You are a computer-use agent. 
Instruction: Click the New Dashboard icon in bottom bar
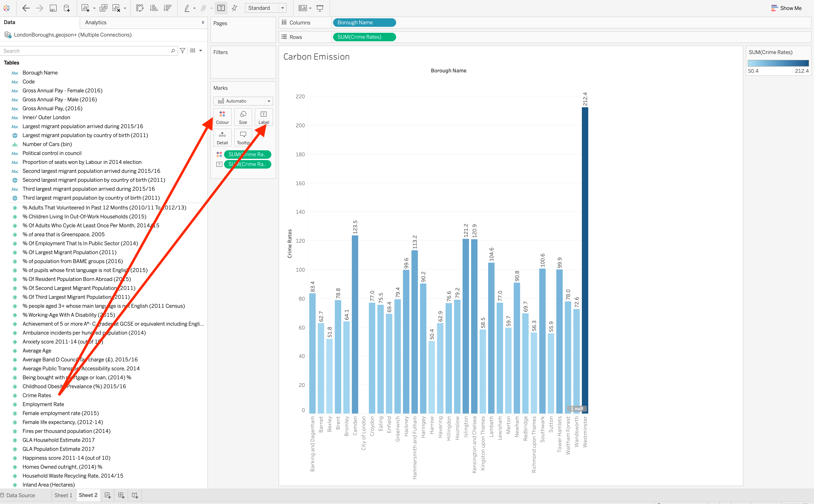pos(121,495)
